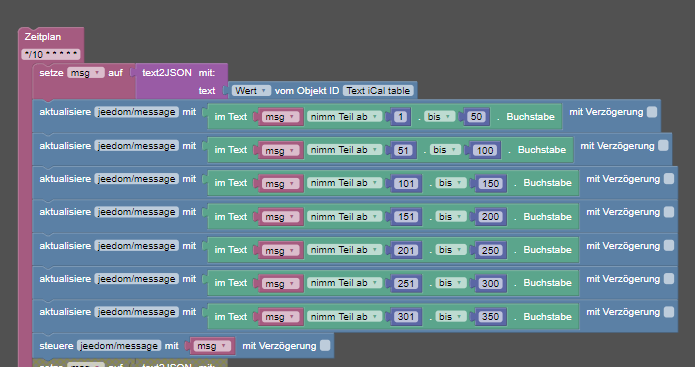Click the number field containing 50
Viewport: 695px width, 367px height.
click(x=476, y=117)
